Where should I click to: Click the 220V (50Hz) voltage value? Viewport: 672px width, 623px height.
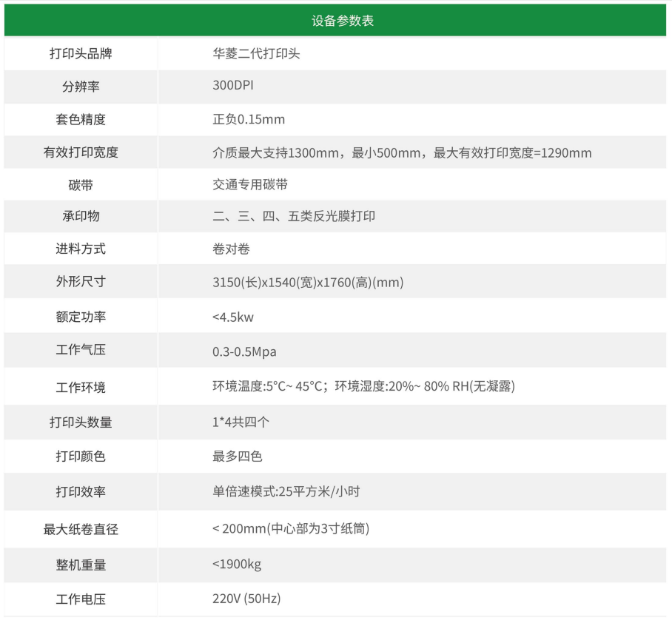(246, 599)
